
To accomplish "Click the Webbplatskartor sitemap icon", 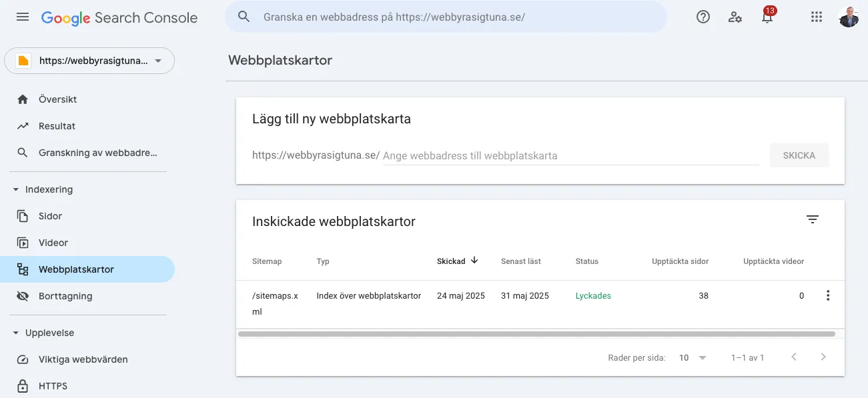I will [x=23, y=269].
